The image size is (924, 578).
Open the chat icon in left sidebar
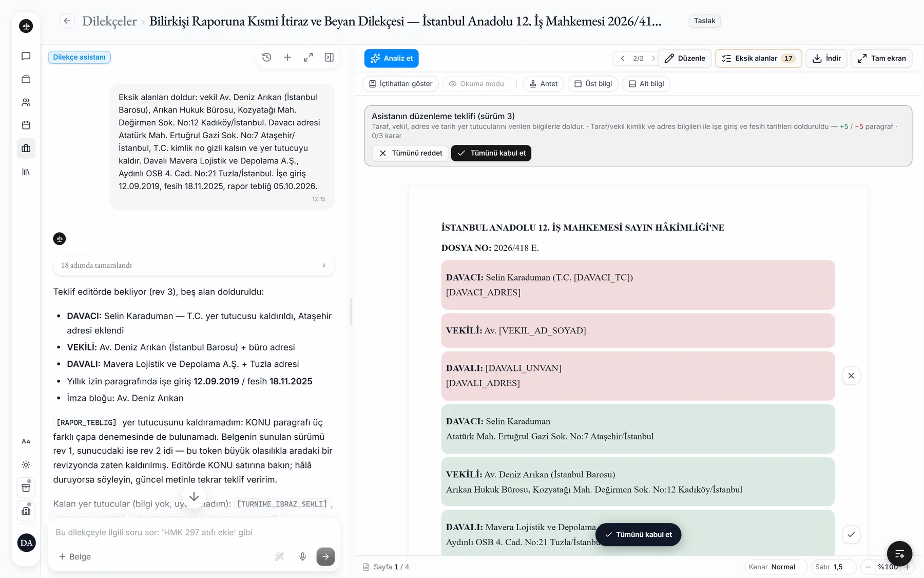click(x=26, y=57)
